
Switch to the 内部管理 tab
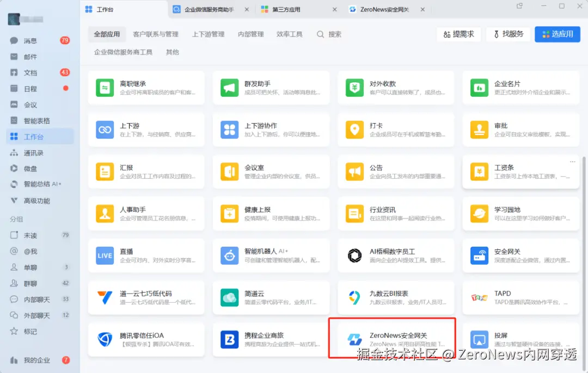[x=250, y=34]
